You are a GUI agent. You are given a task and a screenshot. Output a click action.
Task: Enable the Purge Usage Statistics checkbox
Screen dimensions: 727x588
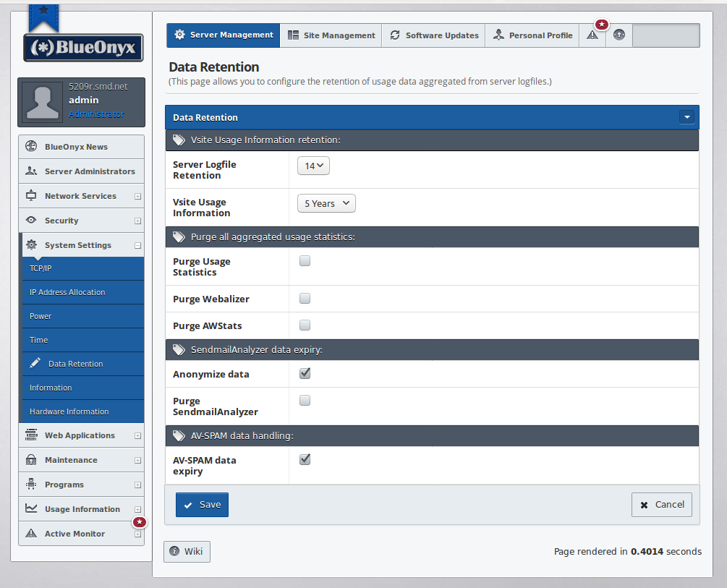point(305,260)
